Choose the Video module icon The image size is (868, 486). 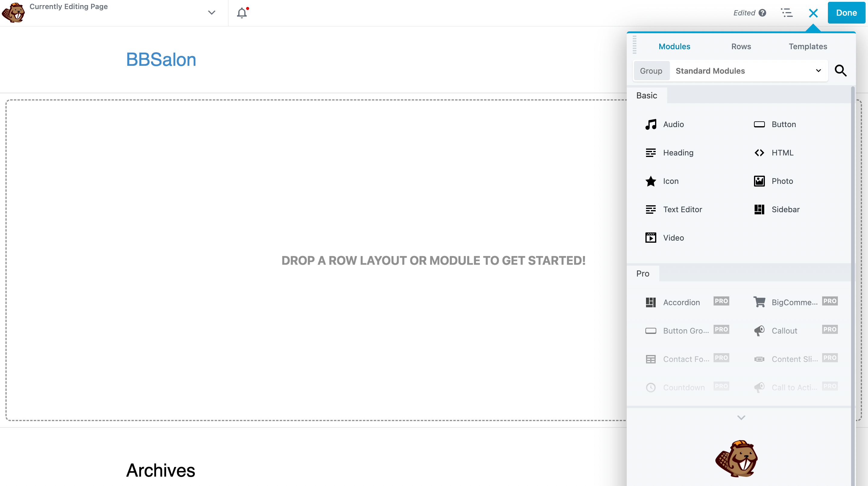651,238
